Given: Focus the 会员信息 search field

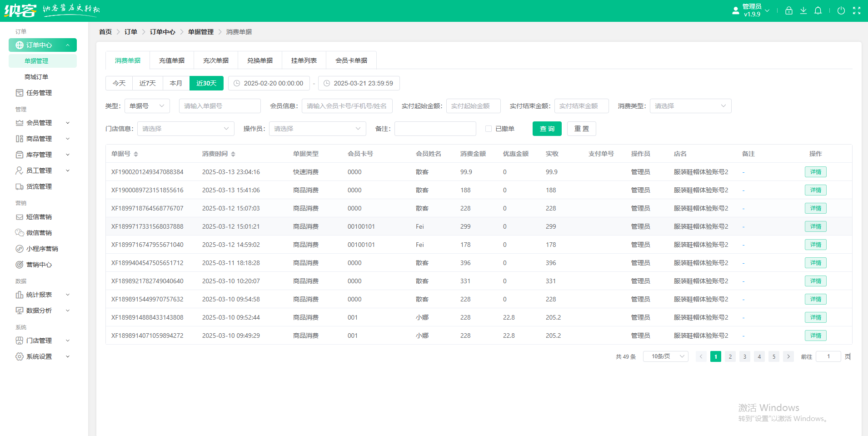Looking at the screenshot, I should click(x=347, y=106).
